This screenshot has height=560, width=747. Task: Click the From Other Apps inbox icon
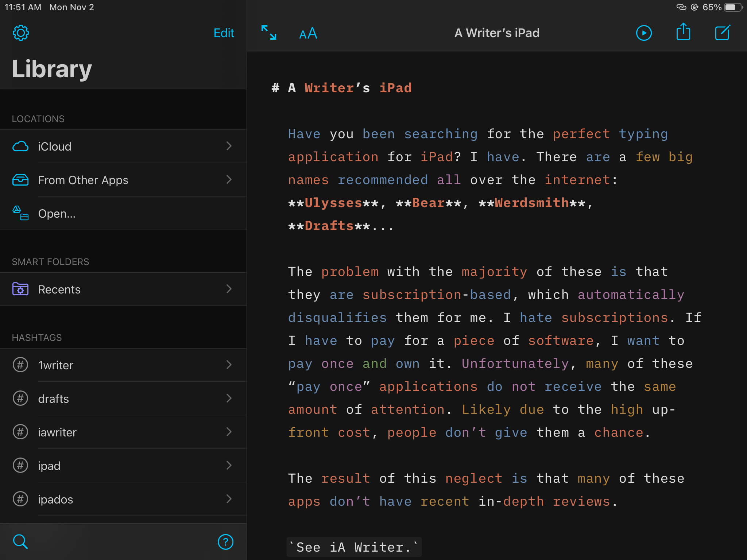pos(20,180)
